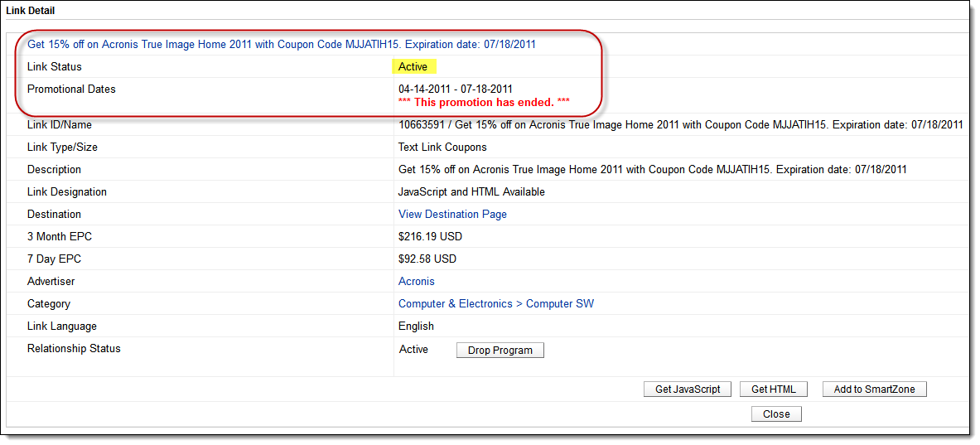This screenshot has height=445, width=980.
Task: Click the red promotion has ended notice
Action: 484,102
